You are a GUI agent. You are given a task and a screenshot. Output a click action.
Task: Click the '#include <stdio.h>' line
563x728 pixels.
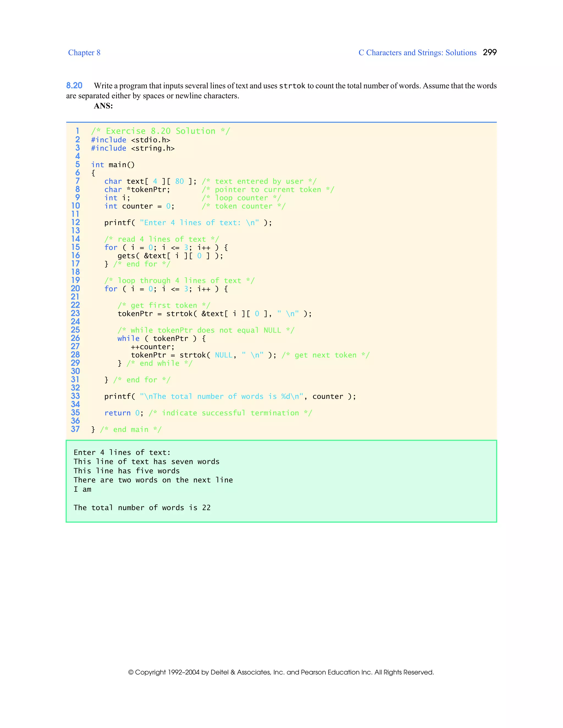pyautogui.click(x=130, y=140)
